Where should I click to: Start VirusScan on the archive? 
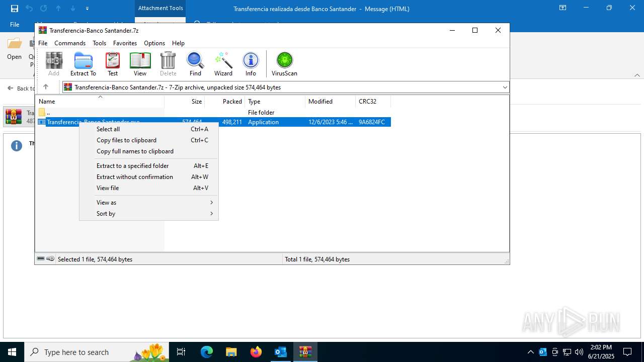[284, 64]
